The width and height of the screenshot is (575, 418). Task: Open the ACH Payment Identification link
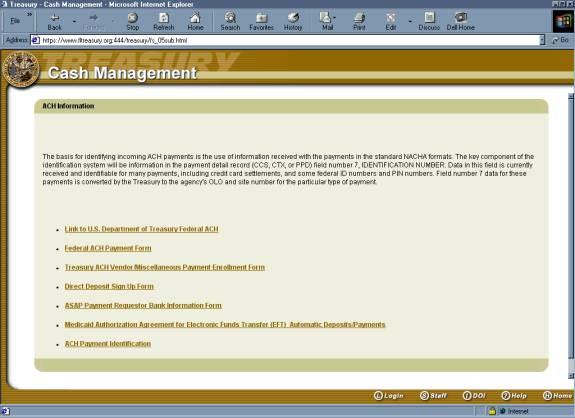pyautogui.click(x=108, y=344)
